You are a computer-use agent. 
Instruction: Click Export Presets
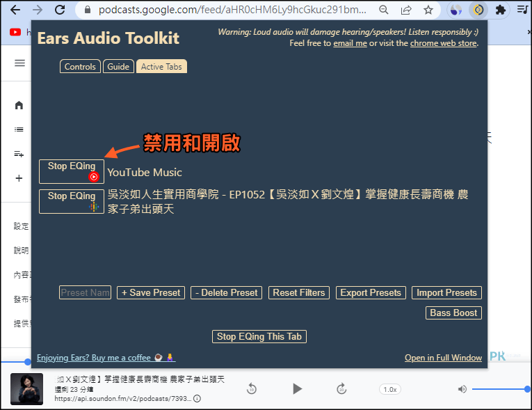(x=371, y=293)
